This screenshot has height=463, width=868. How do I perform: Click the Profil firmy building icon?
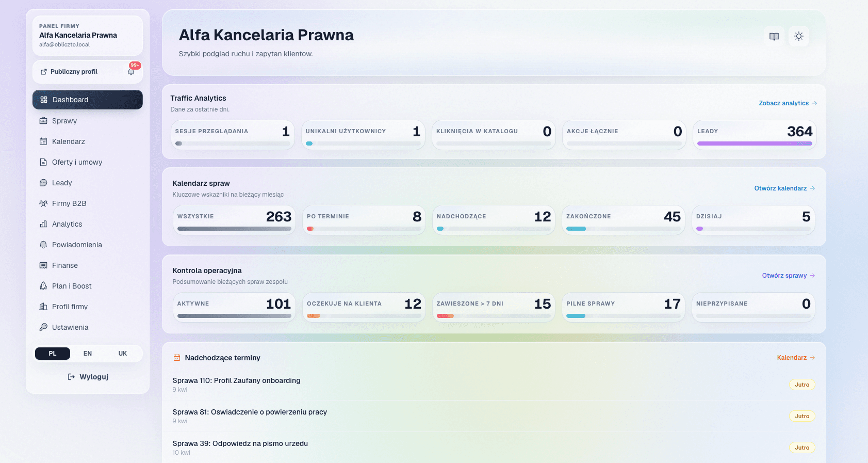click(43, 307)
